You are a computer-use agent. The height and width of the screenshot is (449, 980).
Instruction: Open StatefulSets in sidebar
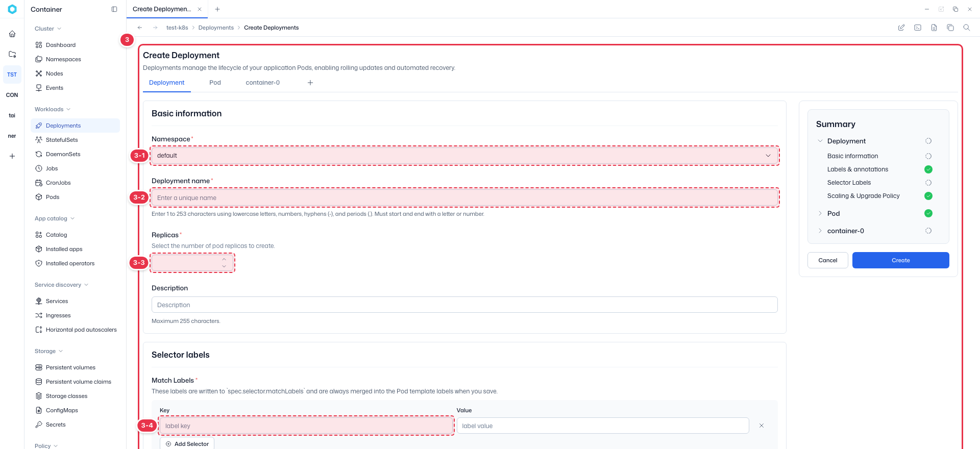(x=75, y=140)
